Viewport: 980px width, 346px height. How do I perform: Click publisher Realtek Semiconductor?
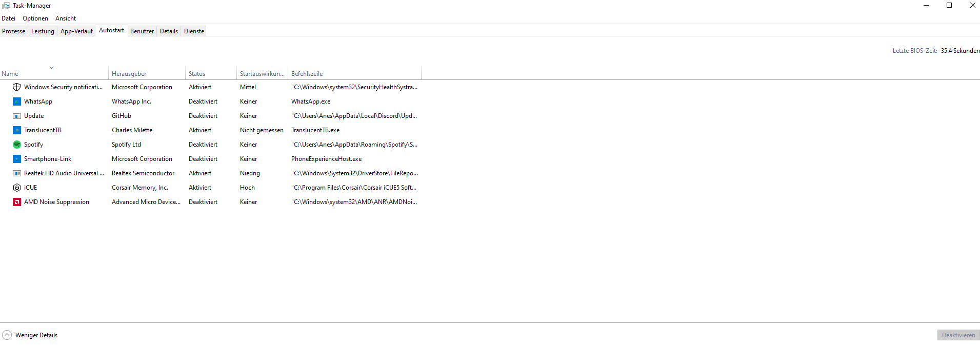[143, 173]
